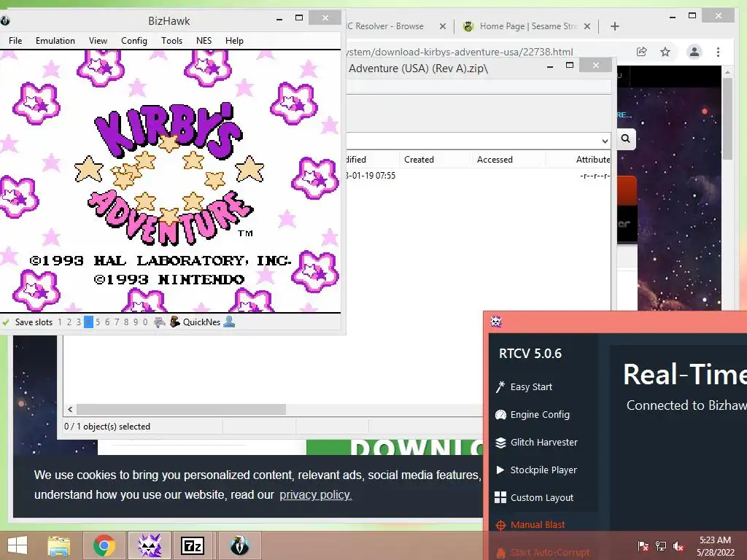This screenshot has width=747, height=560.
Task: Click the gamepad icon in BizHawk status bar
Action: (160, 322)
